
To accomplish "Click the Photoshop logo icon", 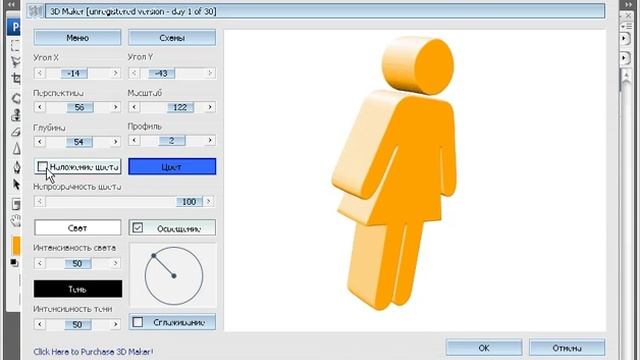I will [x=14, y=27].
